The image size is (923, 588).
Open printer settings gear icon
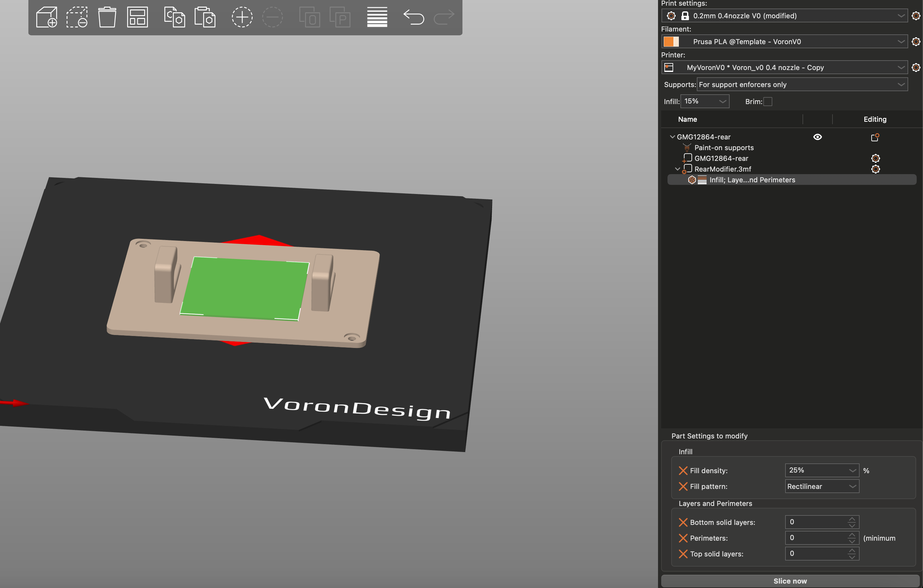[x=916, y=68]
